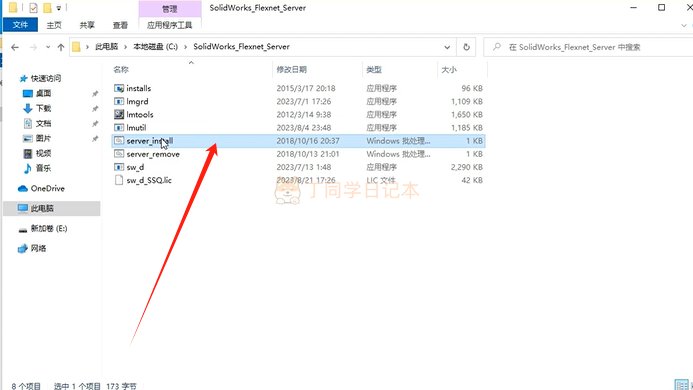Unpin 桌面 using its pin icon

pyautogui.click(x=95, y=93)
